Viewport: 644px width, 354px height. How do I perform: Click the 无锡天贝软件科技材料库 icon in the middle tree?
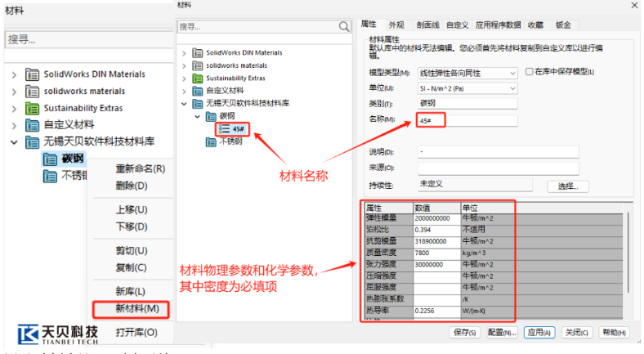coord(199,104)
